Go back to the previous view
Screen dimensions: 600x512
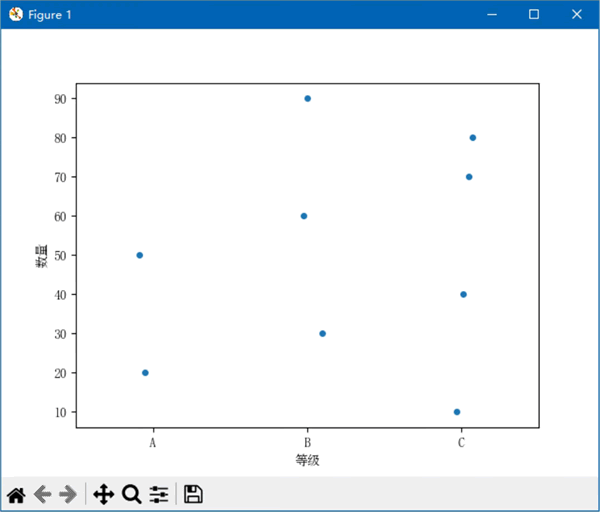(x=42, y=494)
